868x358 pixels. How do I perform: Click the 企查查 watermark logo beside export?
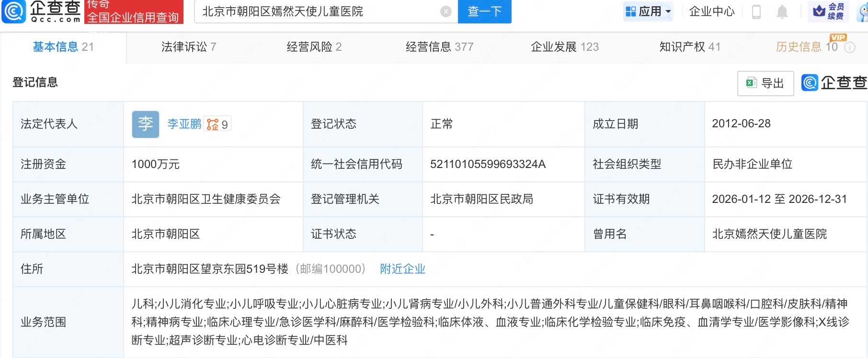(834, 83)
